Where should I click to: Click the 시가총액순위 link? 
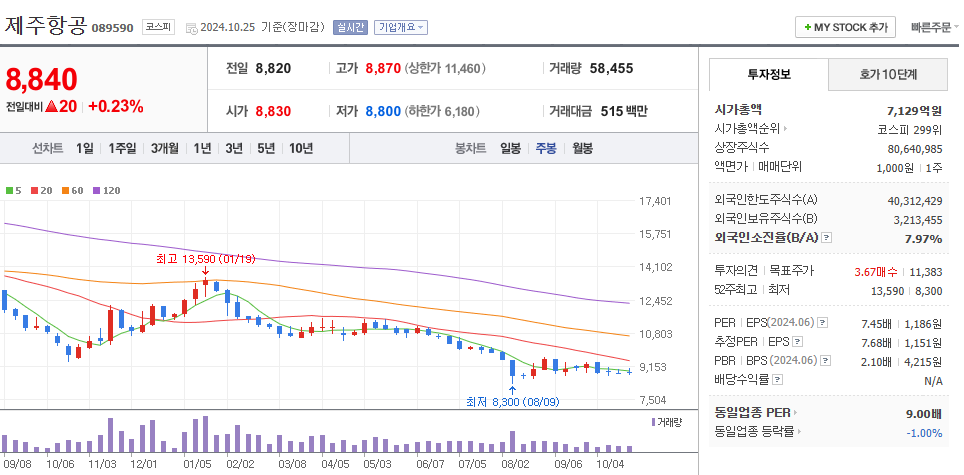point(747,129)
